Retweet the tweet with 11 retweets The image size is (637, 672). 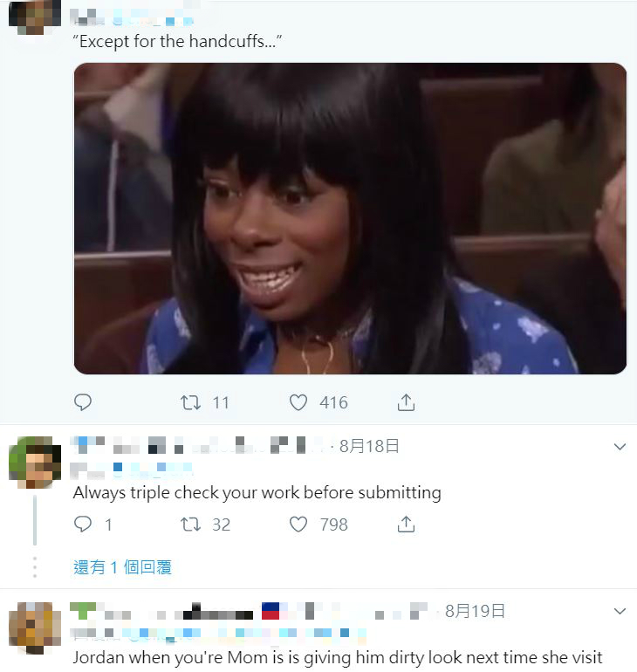pos(190,402)
